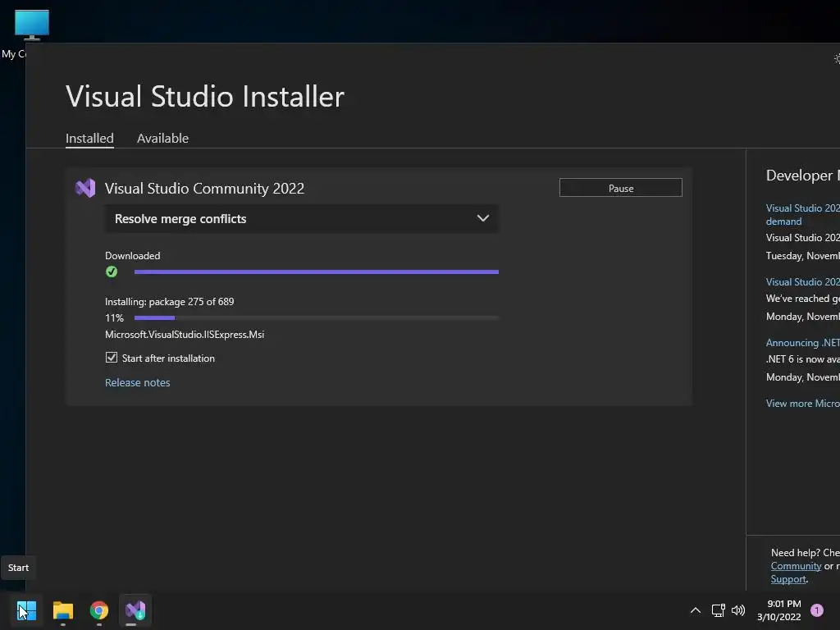The width and height of the screenshot is (840, 630).
Task: Click the installing progress bar at 11%
Action: [317, 317]
